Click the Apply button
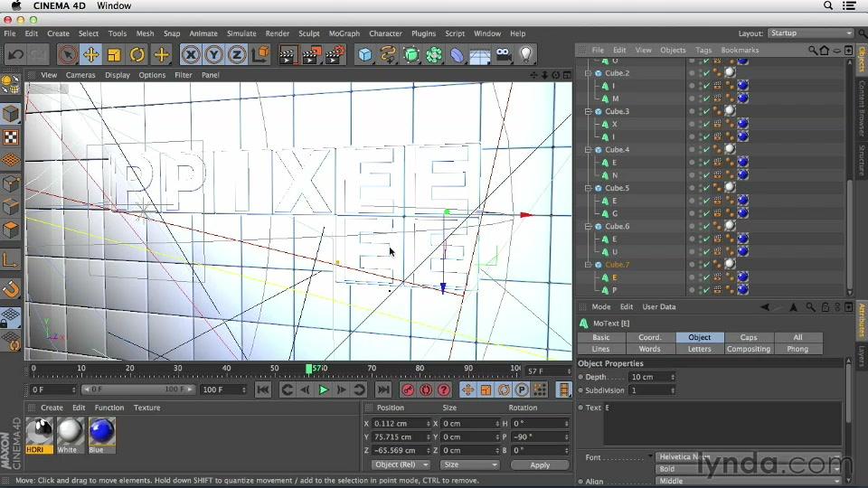The width and height of the screenshot is (868, 488). 540,465
